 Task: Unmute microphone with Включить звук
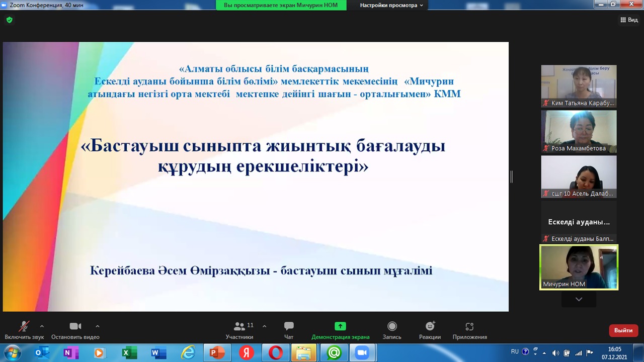24,330
